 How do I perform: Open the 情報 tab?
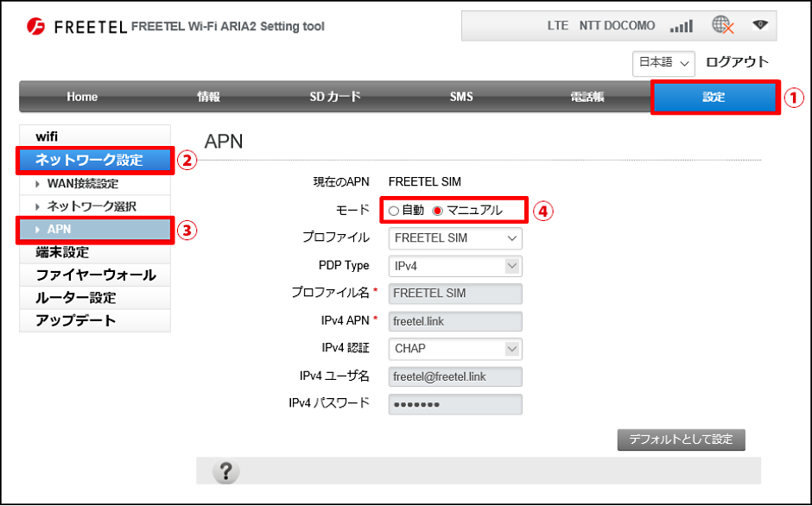point(208,97)
